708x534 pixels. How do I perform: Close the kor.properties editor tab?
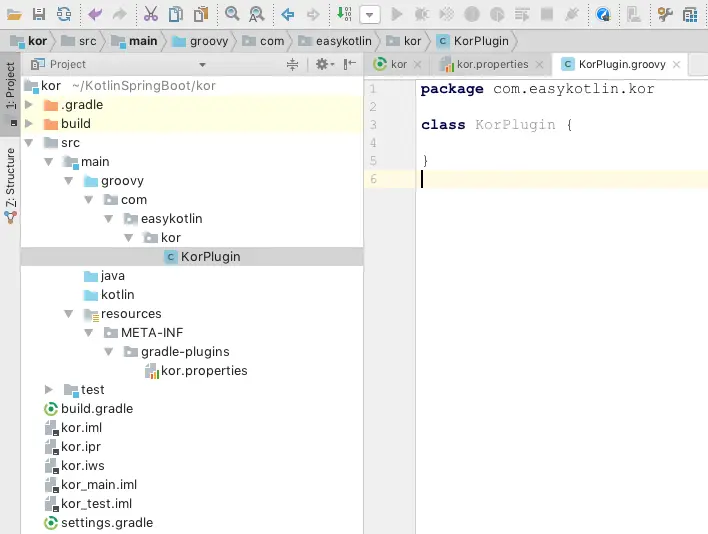pos(539,65)
